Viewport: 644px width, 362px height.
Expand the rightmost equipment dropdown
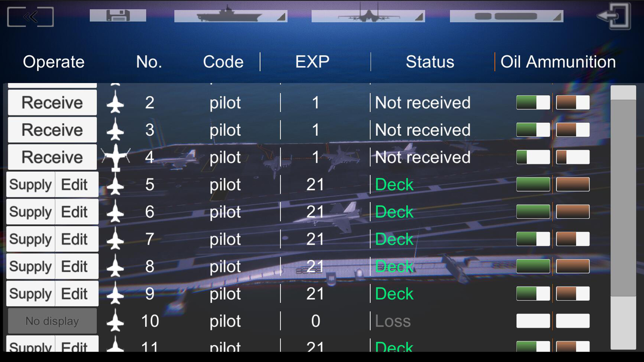click(x=557, y=15)
